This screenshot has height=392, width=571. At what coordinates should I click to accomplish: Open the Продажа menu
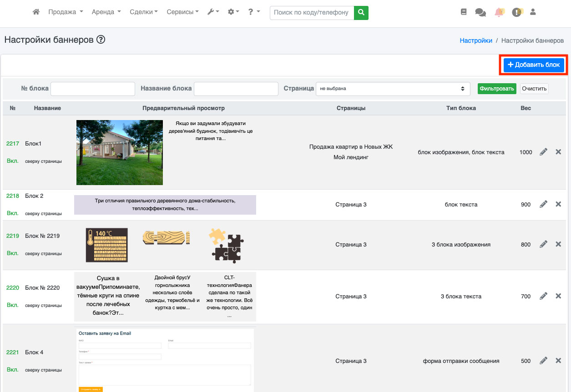[66, 12]
